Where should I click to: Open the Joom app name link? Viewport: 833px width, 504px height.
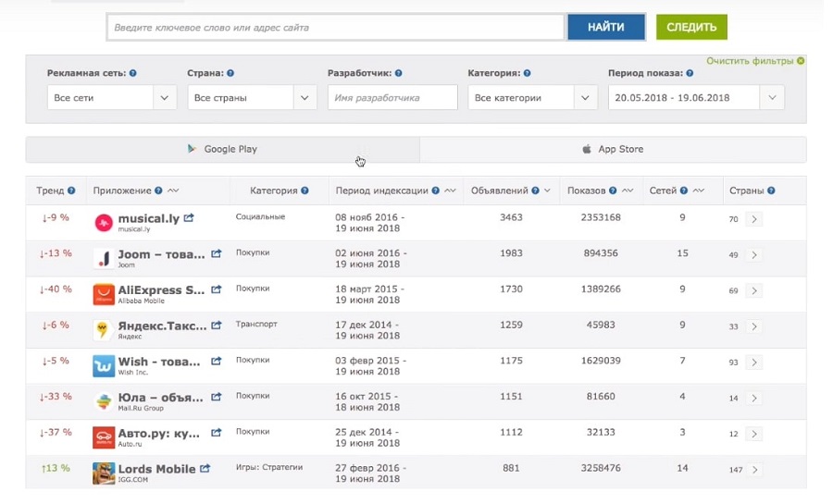tap(161, 254)
